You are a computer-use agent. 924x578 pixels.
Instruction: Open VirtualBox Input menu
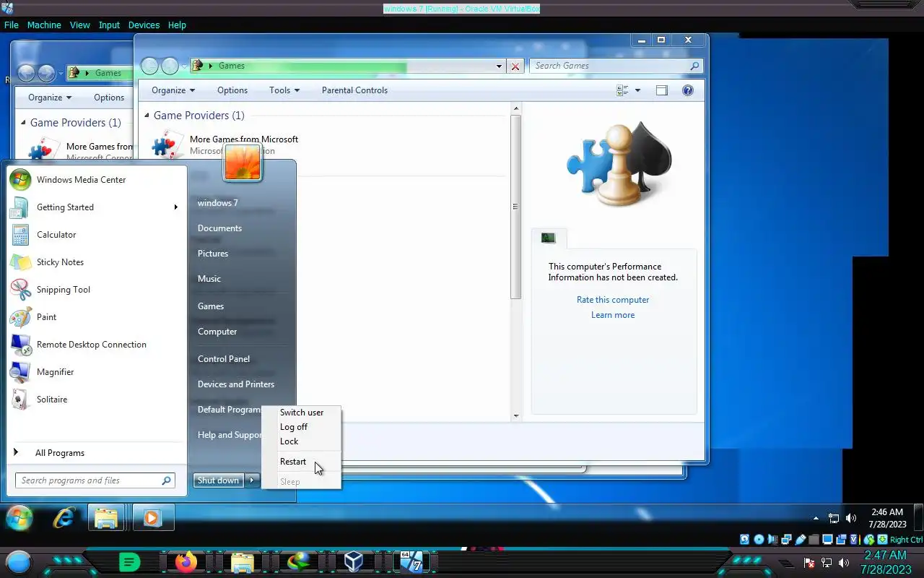tap(109, 25)
